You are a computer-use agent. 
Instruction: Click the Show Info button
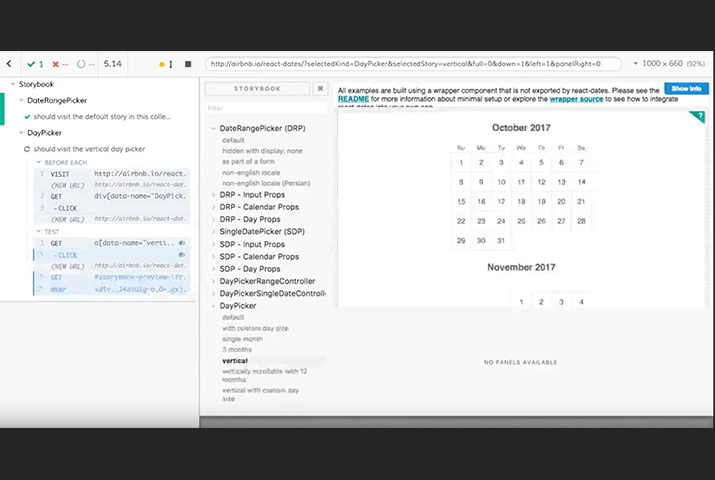(685, 89)
